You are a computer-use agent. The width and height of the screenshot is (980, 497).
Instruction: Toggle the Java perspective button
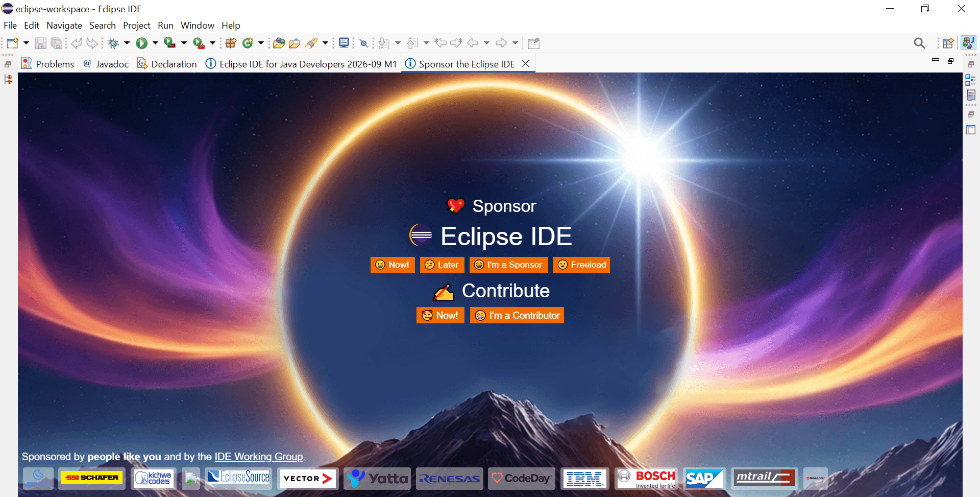tap(968, 43)
